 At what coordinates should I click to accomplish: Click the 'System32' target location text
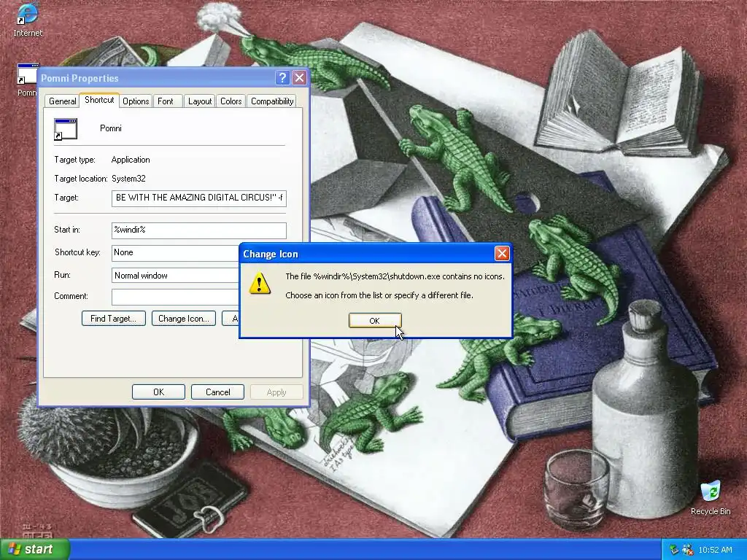tap(128, 179)
